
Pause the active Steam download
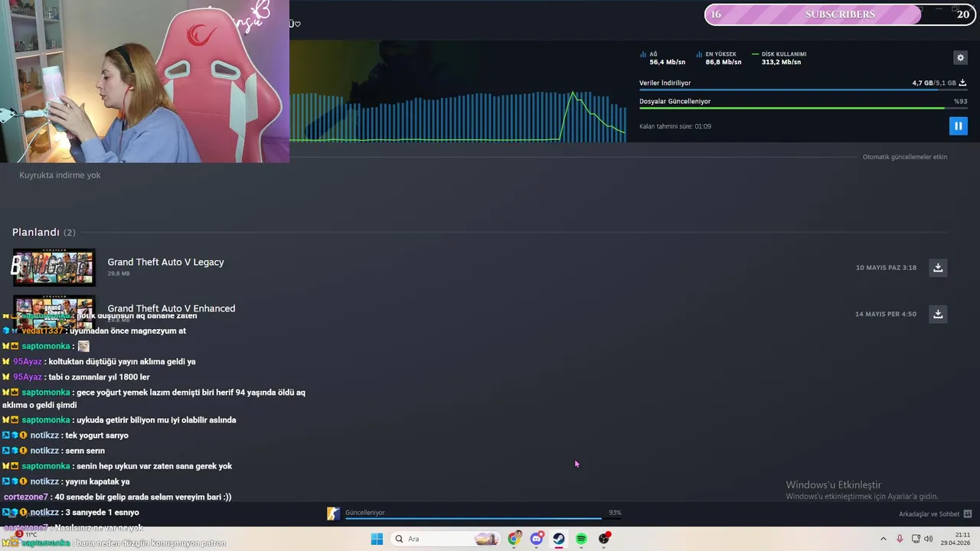tap(958, 126)
